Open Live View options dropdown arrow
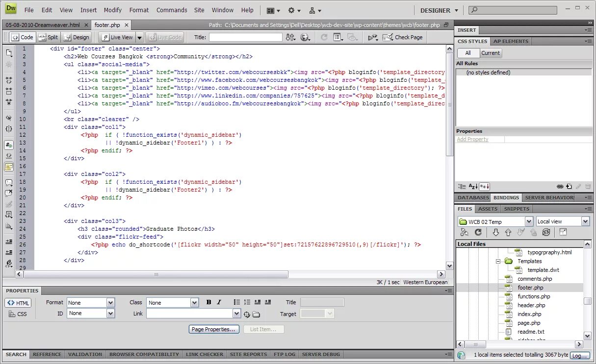Screen dimensions: 596x364 tap(139, 37)
